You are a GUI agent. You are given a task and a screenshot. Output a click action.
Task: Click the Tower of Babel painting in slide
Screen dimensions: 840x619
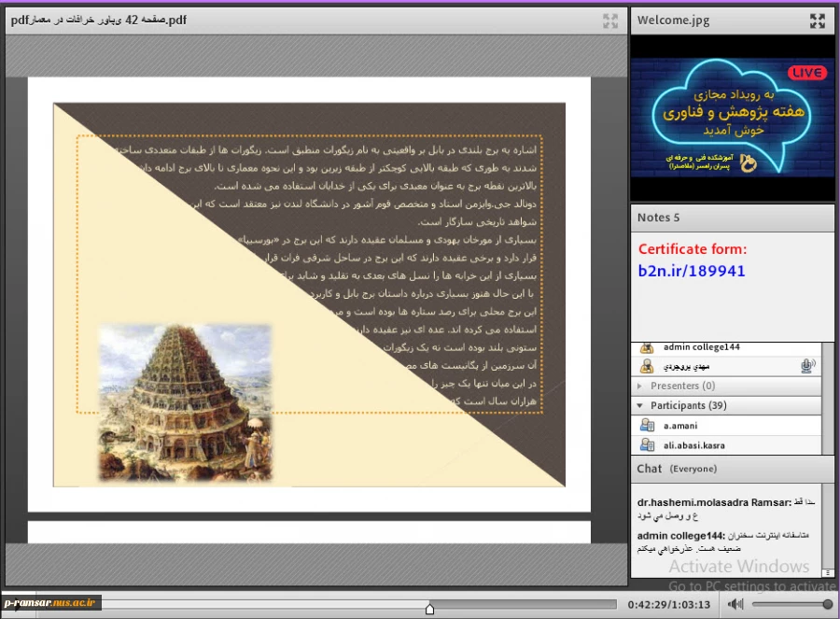(186, 402)
